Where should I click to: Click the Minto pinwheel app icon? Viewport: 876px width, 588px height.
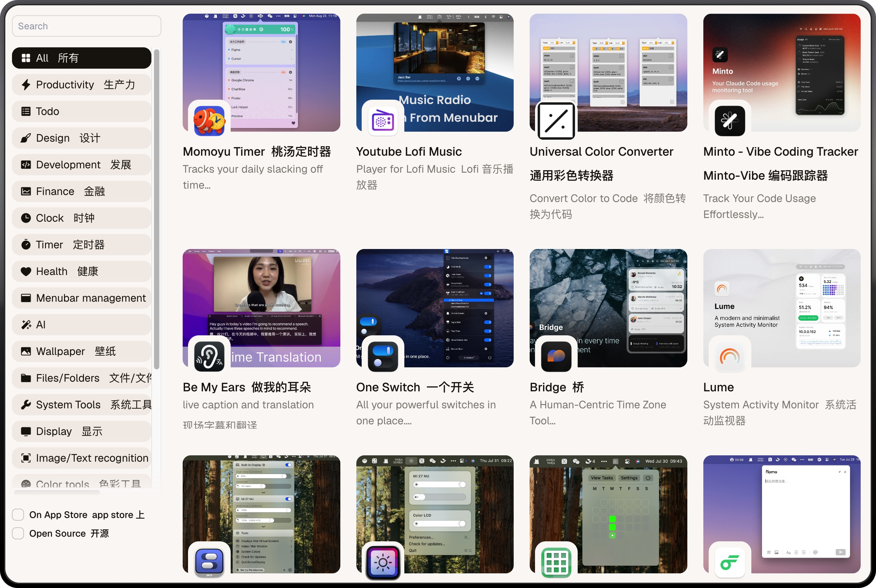click(729, 121)
